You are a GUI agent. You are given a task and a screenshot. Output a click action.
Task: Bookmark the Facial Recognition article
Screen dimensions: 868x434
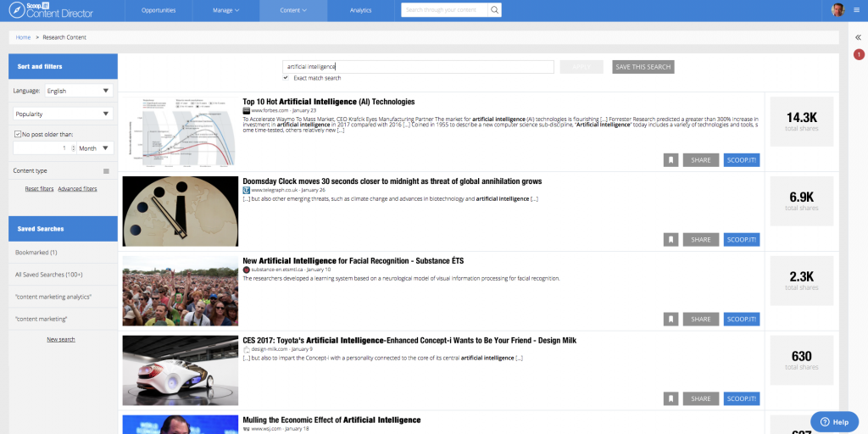pyautogui.click(x=670, y=320)
